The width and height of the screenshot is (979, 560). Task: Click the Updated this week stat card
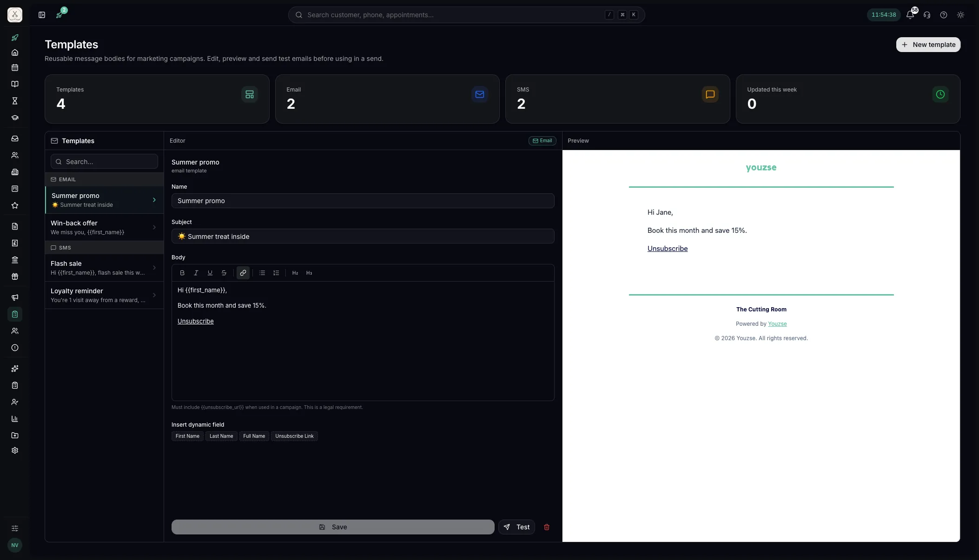point(848,99)
